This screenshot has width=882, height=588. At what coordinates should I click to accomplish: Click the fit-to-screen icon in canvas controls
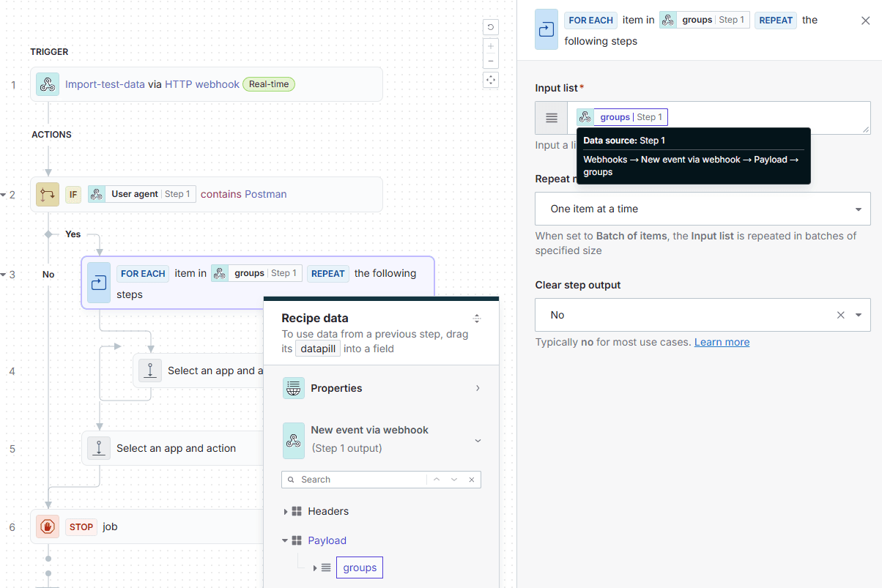point(490,80)
